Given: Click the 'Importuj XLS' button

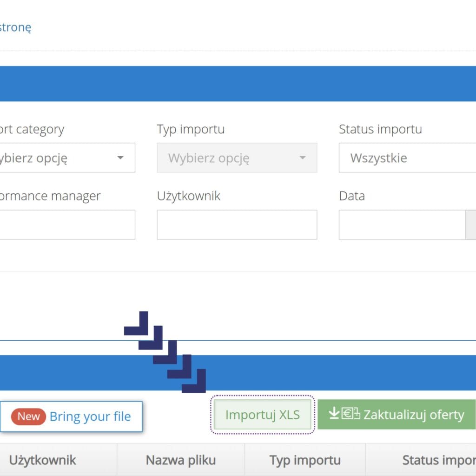Looking at the screenshot, I should pos(263,415).
